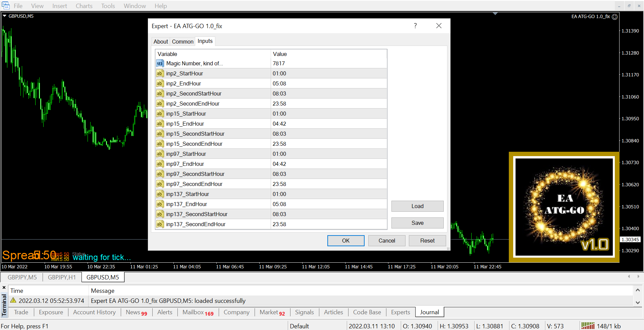Open the Charts menu

click(84, 6)
